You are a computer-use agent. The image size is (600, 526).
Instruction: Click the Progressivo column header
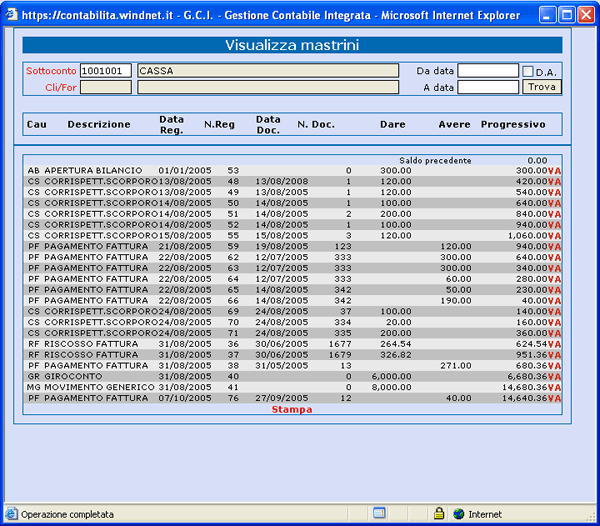pos(513,124)
